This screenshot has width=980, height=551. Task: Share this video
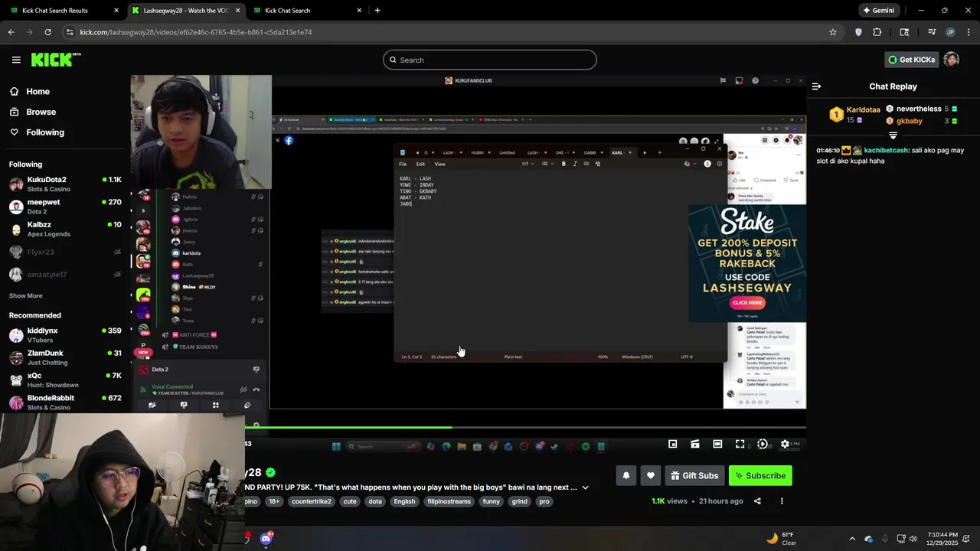click(757, 501)
